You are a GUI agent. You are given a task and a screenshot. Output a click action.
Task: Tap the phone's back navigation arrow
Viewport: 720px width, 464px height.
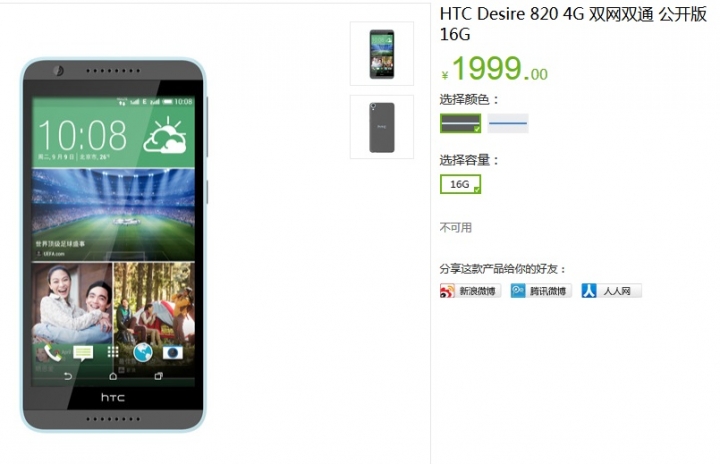point(68,376)
